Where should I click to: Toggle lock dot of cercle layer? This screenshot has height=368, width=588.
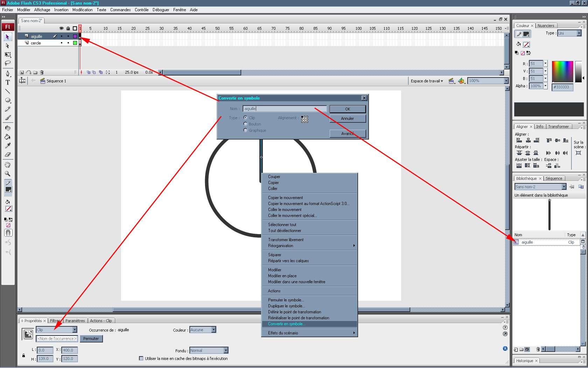(x=68, y=43)
